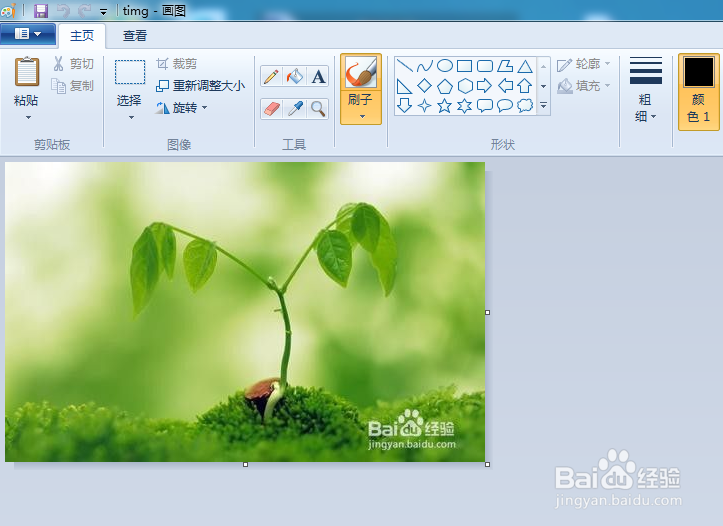Click the Cut (剪切) button

[x=74, y=64]
